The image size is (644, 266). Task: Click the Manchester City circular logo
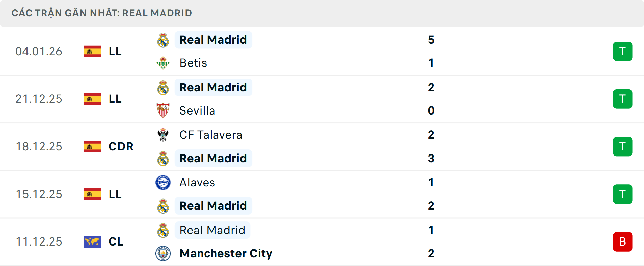pos(163,254)
